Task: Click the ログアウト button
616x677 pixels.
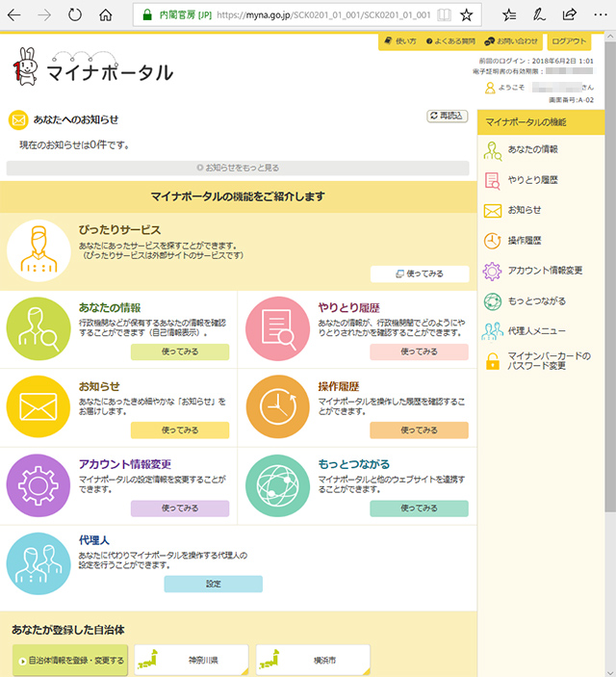Action: click(x=569, y=41)
